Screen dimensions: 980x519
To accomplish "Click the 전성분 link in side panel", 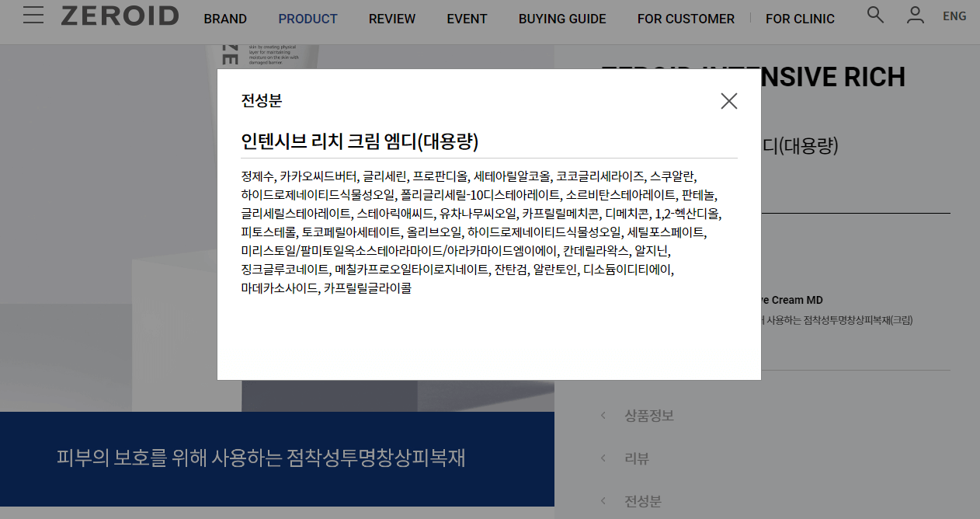I will click(643, 501).
